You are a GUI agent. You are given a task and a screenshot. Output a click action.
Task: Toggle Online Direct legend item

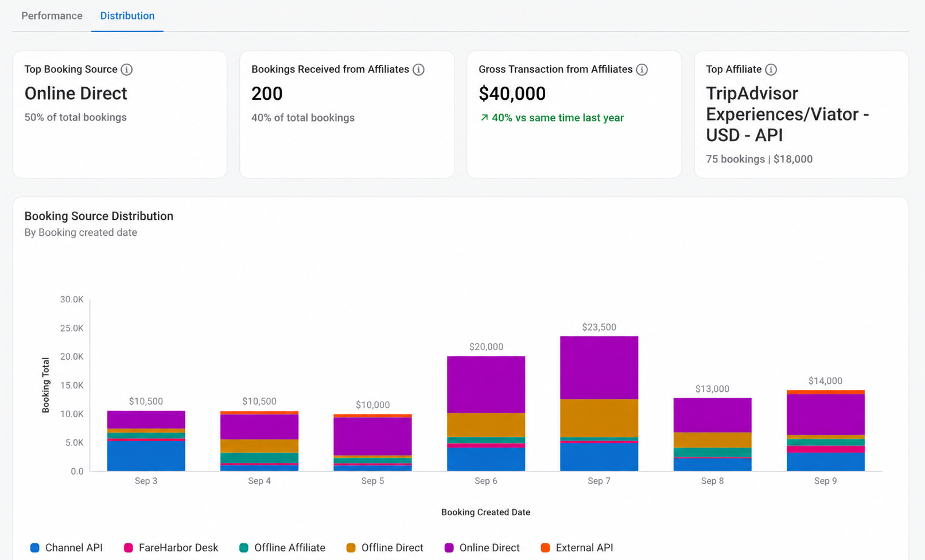point(482,548)
